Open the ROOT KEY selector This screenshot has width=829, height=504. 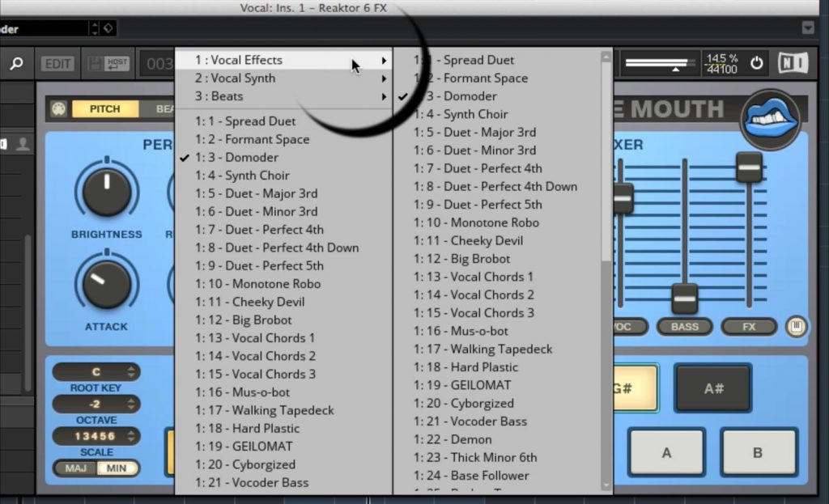[x=96, y=372]
